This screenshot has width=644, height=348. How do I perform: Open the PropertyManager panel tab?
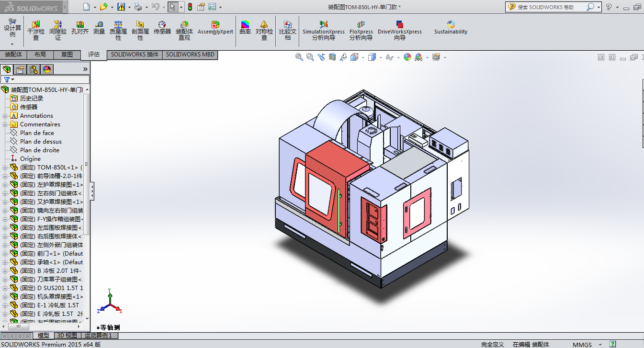(x=20, y=69)
